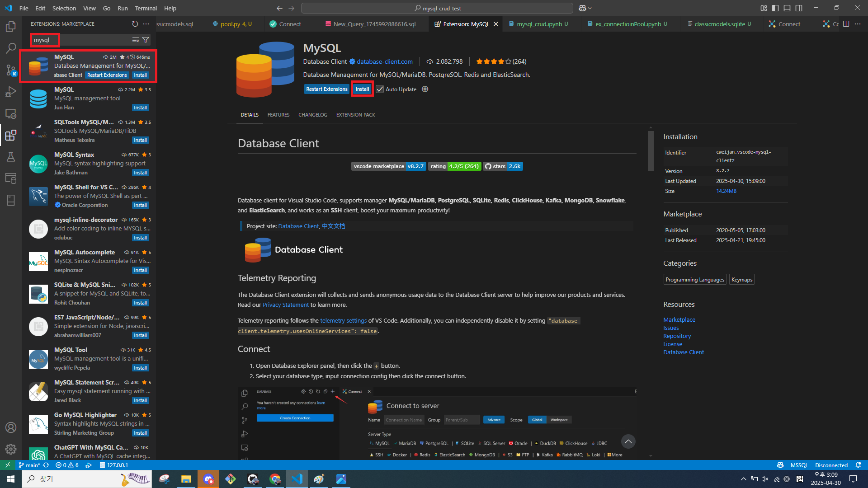The height and width of the screenshot is (488, 868).
Task: Open the extension settings gear beside Auto Update
Action: (x=425, y=89)
